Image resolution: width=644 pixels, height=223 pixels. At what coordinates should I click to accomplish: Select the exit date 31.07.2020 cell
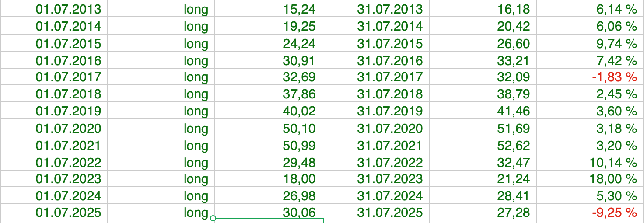pyautogui.click(x=390, y=129)
